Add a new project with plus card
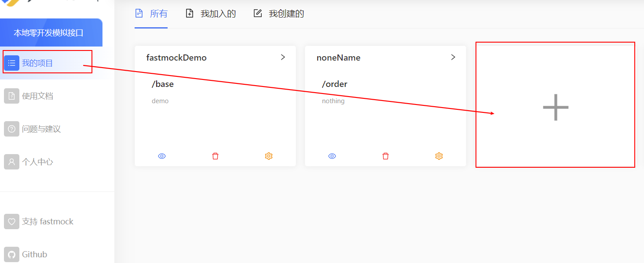This screenshot has height=263, width=644. tap(555, 107)
